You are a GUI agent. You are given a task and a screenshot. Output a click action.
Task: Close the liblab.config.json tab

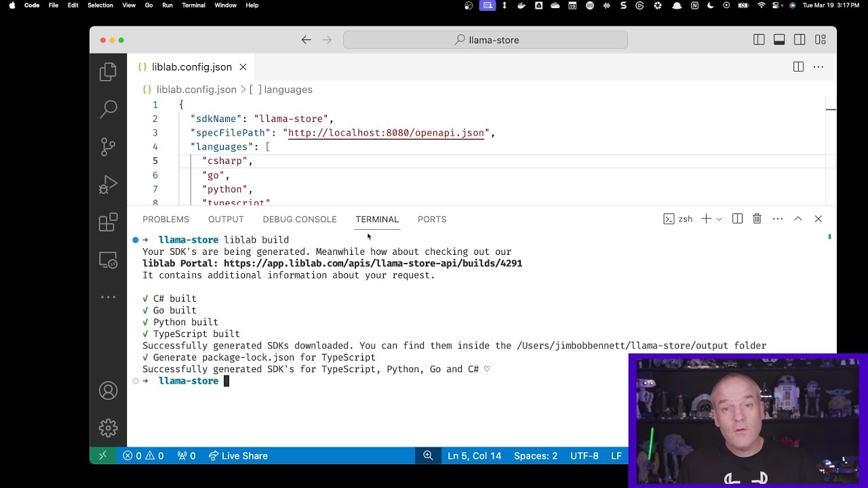click(243, 67)
